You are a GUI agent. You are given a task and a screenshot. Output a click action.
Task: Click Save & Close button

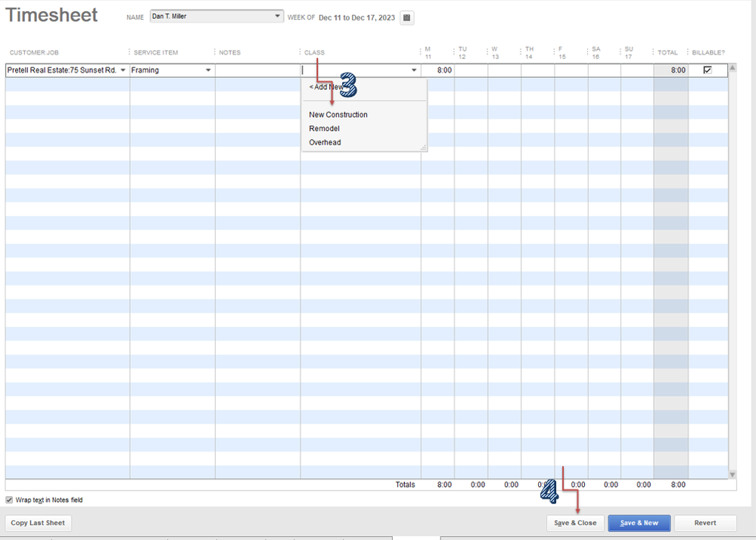click(575, 523)
